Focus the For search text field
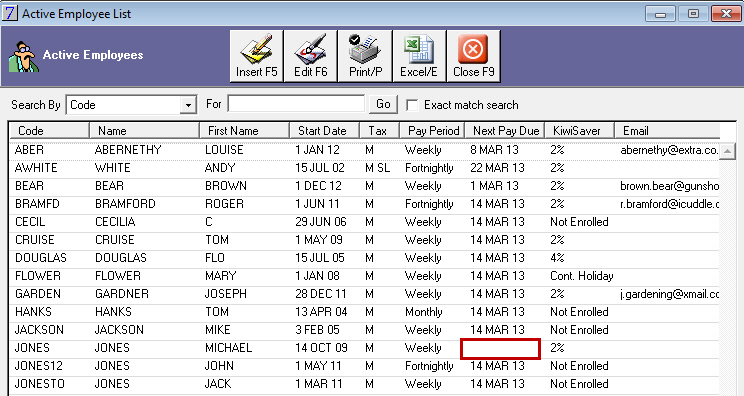The height and width of the screenshot is (396, 744). click(x=296, y=104)
